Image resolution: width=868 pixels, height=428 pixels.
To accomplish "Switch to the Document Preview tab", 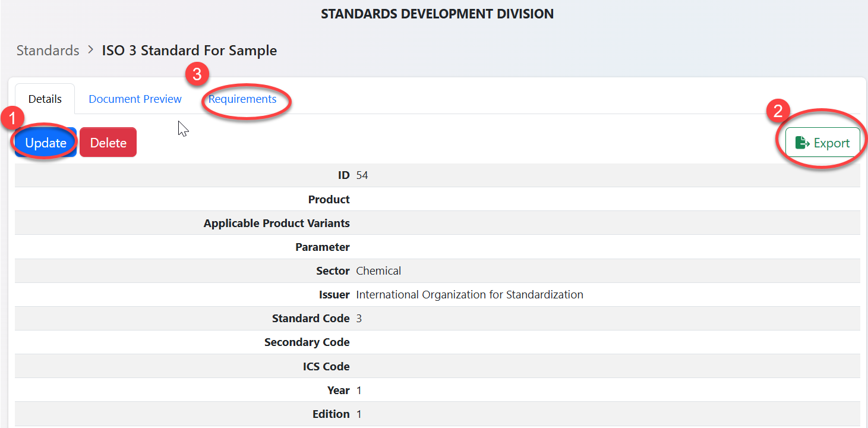I will 135,99.
